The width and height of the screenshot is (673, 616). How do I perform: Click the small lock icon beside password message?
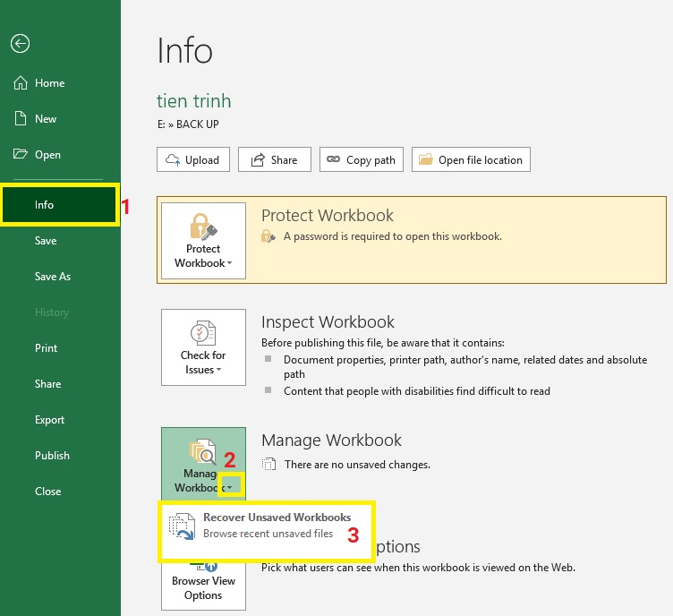268,236
